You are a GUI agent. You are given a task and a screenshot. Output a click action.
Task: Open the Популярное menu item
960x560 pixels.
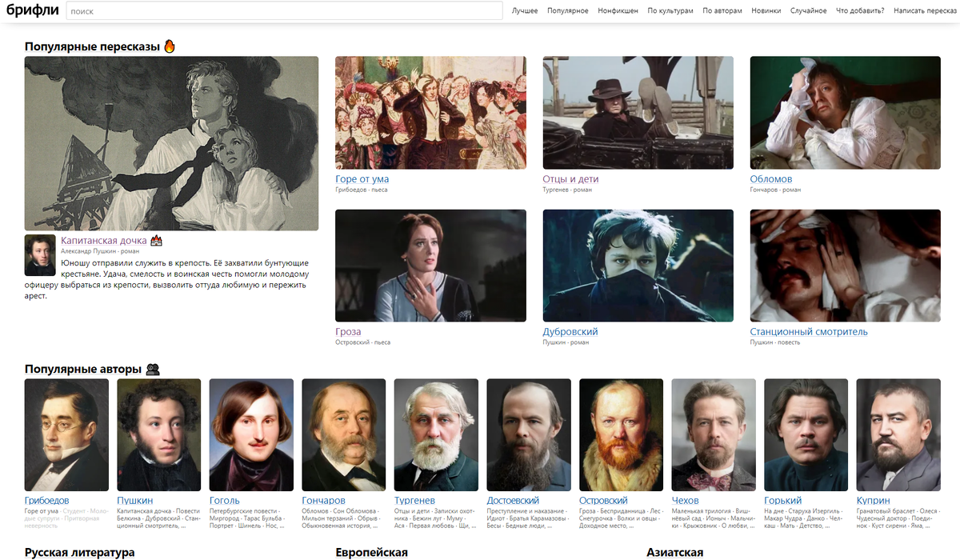568,11
